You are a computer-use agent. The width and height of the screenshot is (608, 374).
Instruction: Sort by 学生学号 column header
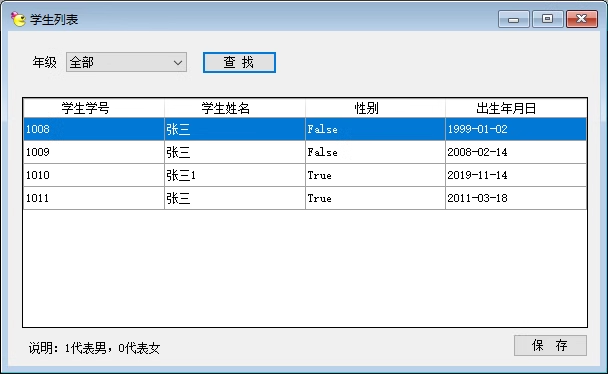(94, 108)
